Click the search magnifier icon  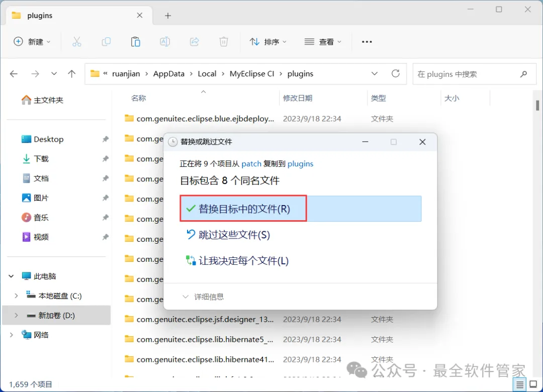coord(523,74)
